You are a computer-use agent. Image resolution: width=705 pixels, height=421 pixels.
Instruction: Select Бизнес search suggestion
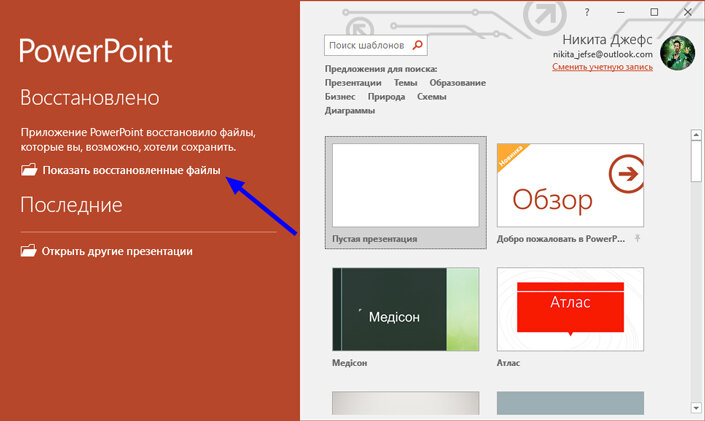340,97
